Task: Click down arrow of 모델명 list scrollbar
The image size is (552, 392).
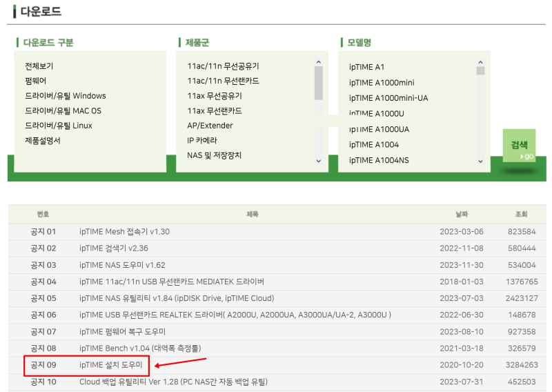Action: (480, 161)
